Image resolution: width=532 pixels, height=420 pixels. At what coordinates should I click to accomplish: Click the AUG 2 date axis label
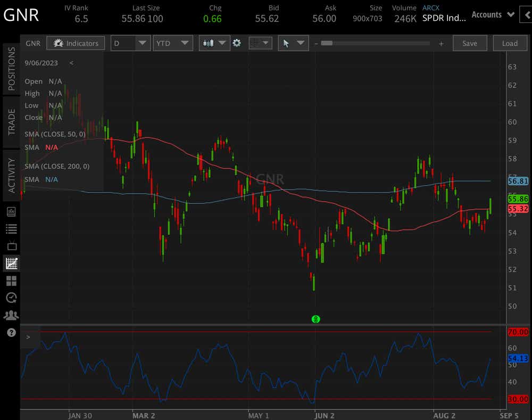(x=444, y=416)
